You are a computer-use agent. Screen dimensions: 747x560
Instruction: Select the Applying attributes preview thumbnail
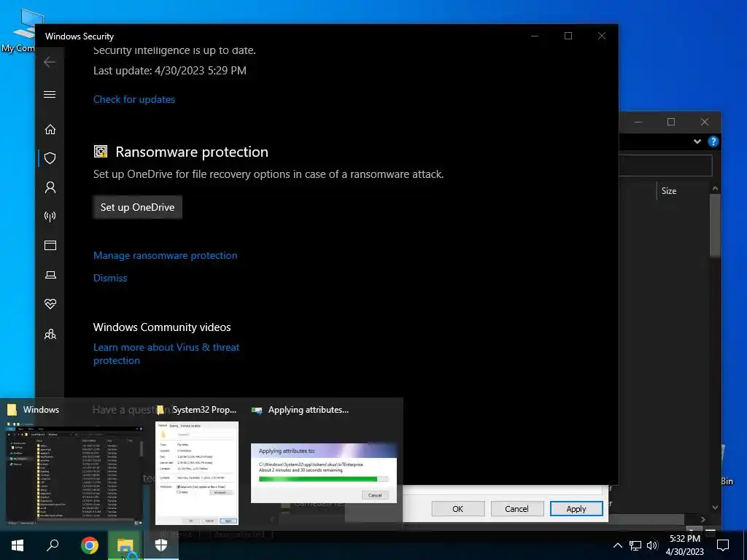click(x=323, y=473)
